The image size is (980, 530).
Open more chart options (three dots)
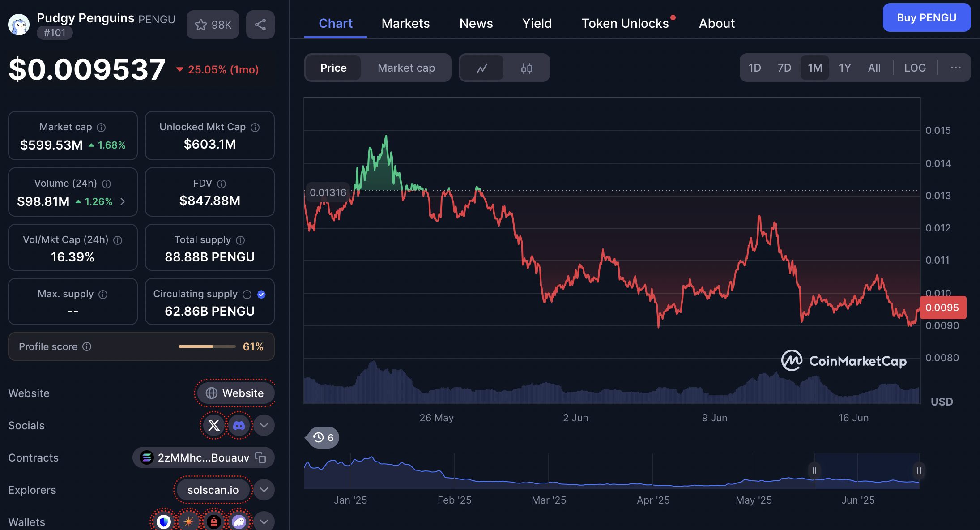point(956,68)
